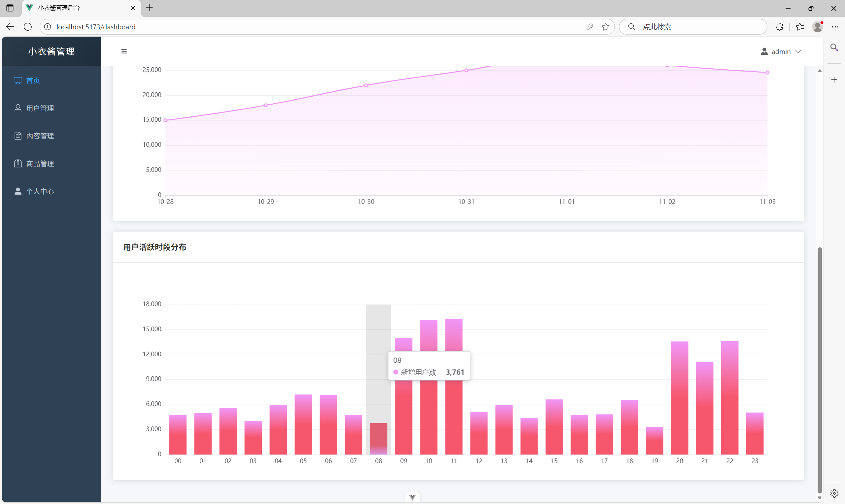This screenshot has width=845, height=504.
Task: Click the password key icon
Action: click(x=590, y=26)
